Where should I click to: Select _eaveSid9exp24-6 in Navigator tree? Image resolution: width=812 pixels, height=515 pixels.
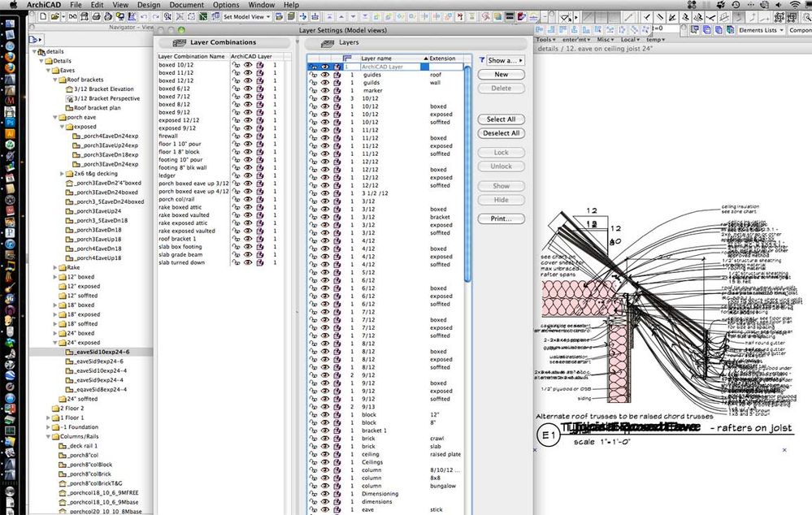[100, 361]
